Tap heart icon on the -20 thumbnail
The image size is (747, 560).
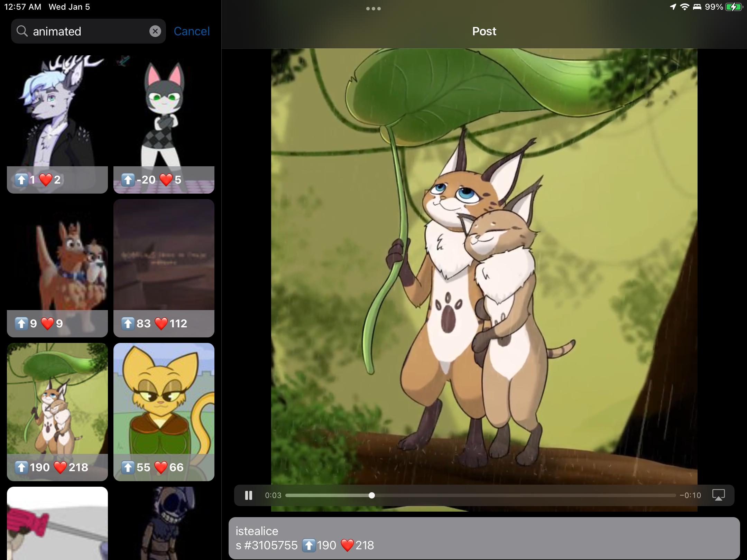[166, 180]
